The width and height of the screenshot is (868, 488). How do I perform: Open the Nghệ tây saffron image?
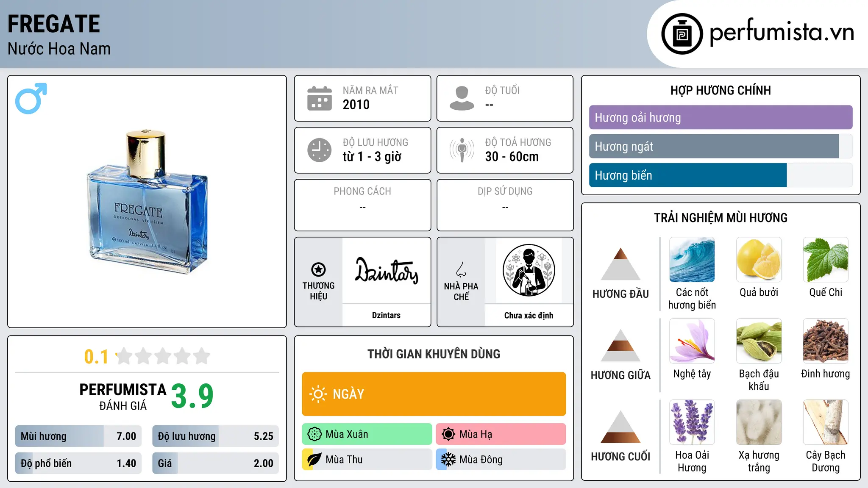pos(692,341)
